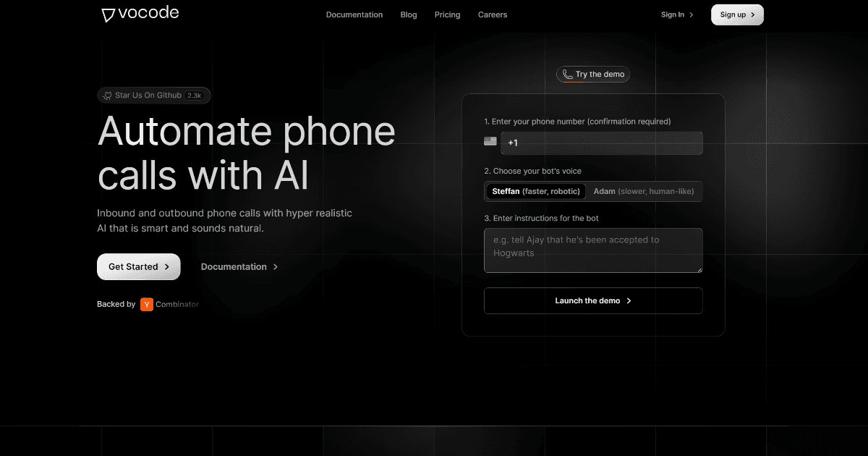Screen dimensions: 868x456
Task: Click the Launch the demo button
Action: point(593,300)
